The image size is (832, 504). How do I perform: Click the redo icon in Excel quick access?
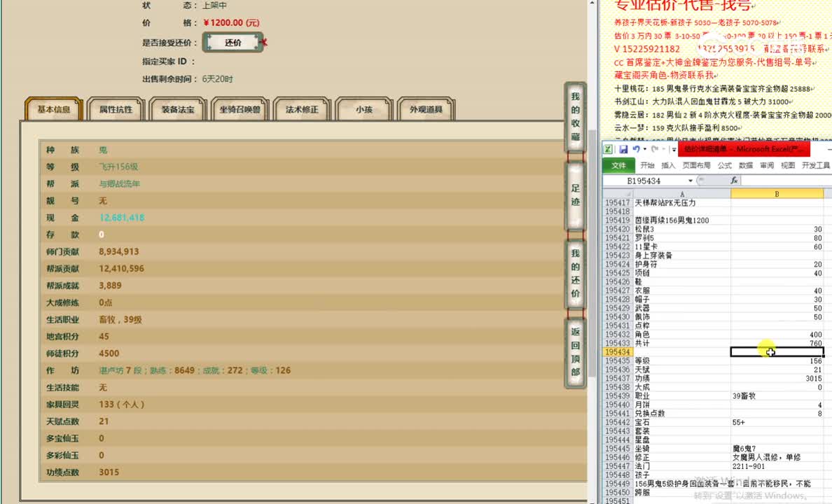point(655,149)
